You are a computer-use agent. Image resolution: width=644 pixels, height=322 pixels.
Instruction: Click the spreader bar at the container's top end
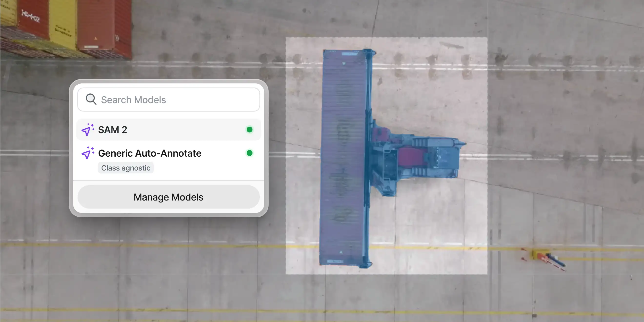click(369, 53)
